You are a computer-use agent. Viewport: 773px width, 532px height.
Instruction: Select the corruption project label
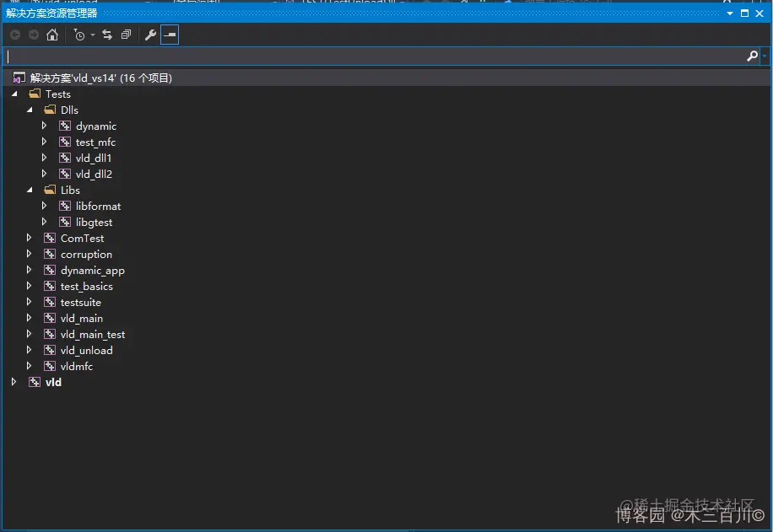86,255
